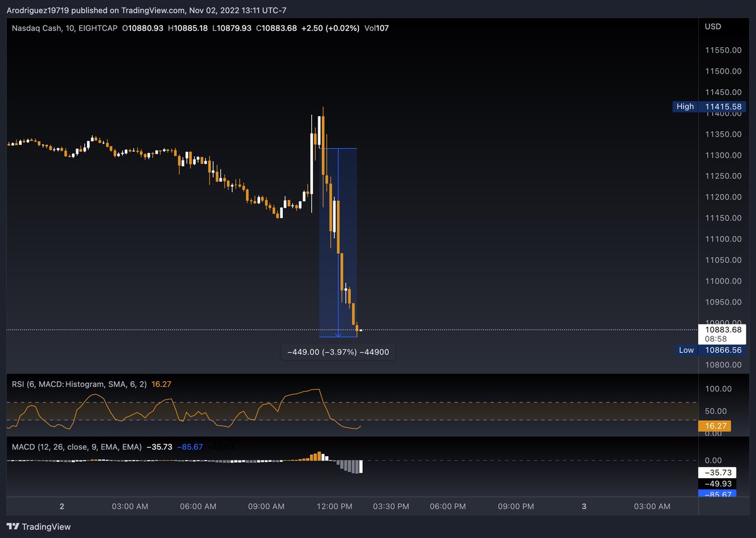
Task: Click the 11300.00 price scale label
Action: (723, 155)
